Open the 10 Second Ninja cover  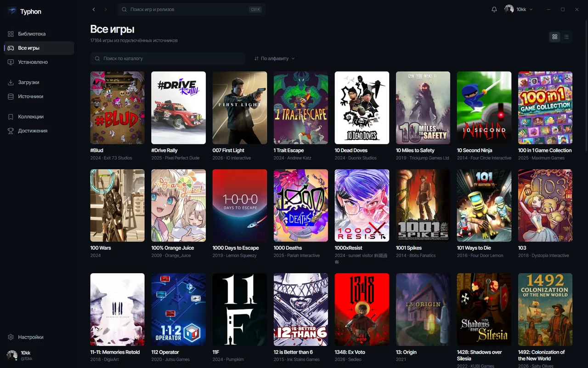coord(484,108)
